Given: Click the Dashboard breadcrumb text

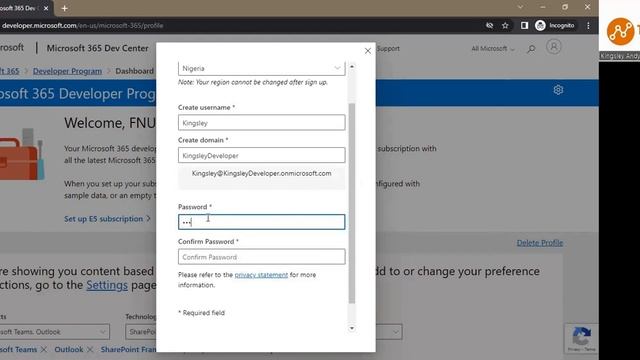Looking at the screenshot, I should [134, 71].
